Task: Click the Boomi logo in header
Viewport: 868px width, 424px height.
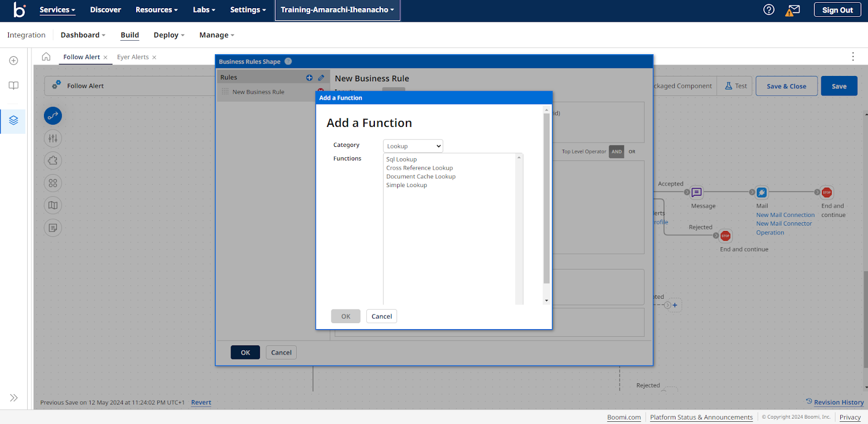Action: click(x=20, y=10)
